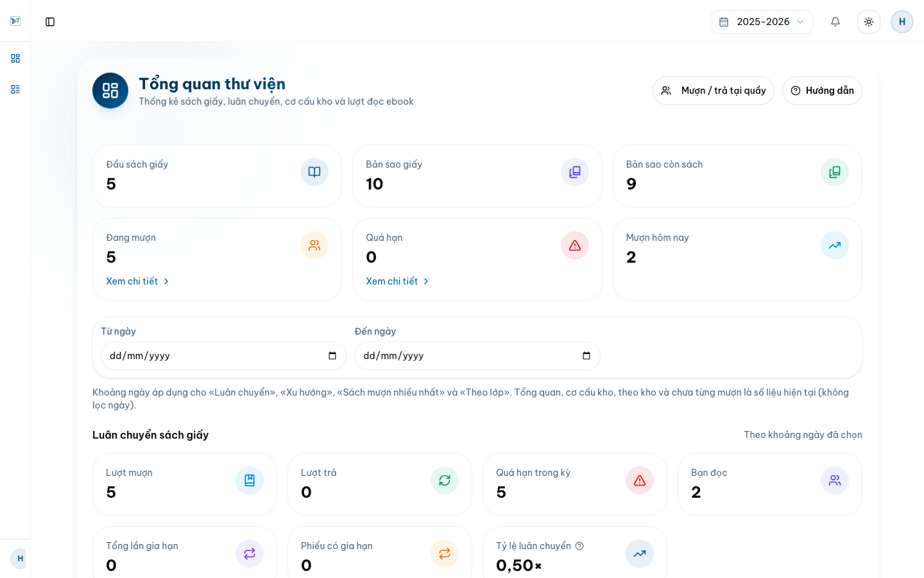The image size is (924, 578).
Task: Focus the Từ ngày date field
Action: point(223,356)
